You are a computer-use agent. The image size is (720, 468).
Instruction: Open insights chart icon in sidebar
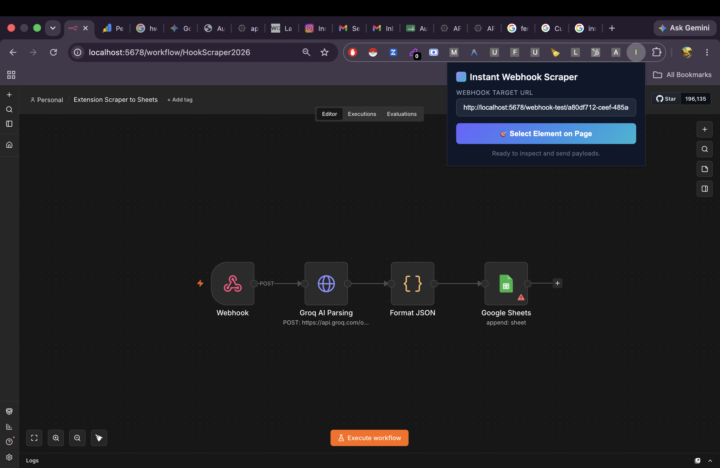pyautogui.click(x=9, y=427)
